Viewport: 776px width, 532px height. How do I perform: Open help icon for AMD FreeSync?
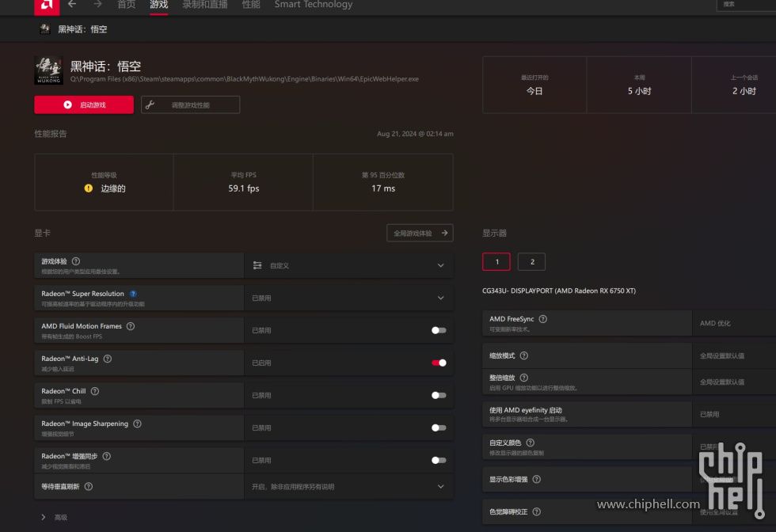point(543,319)
